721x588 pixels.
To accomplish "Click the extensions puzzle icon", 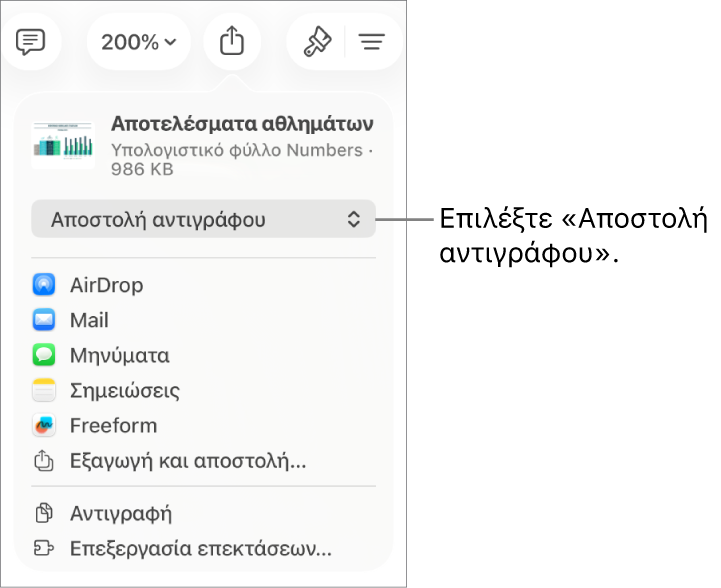I will coord(44,548).
